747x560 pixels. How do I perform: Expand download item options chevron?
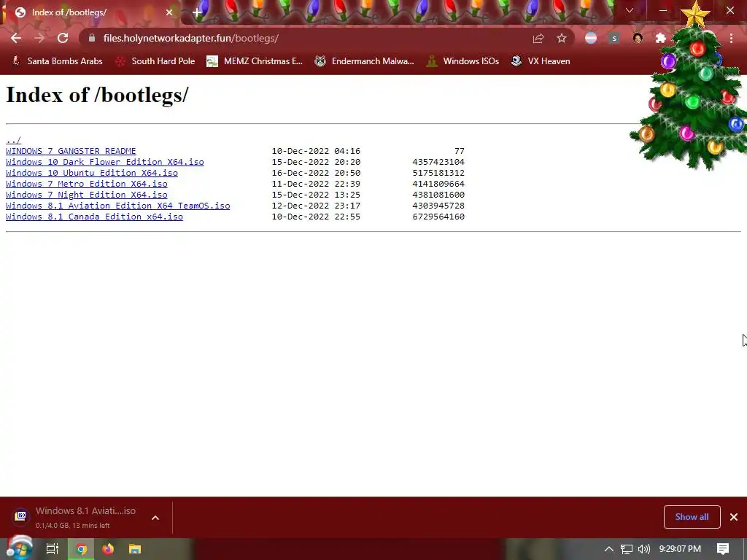(155, 518)
